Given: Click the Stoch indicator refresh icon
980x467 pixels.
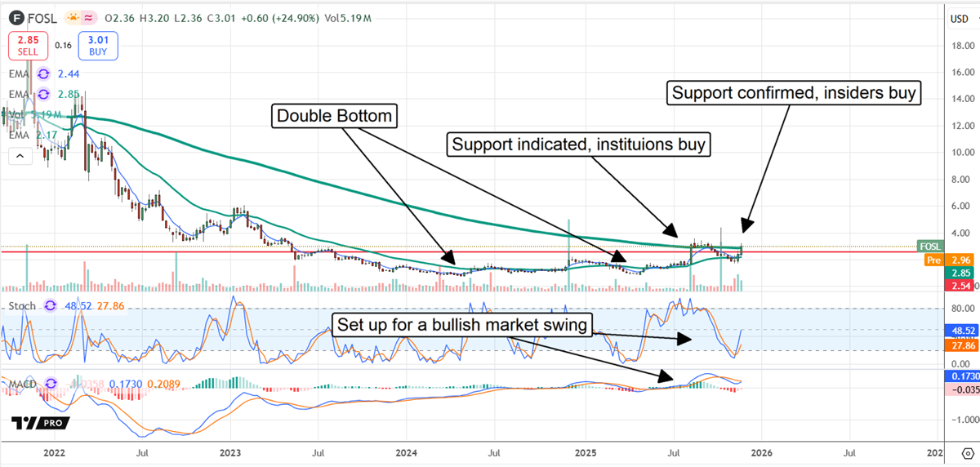Looking at the screenshot, I should pyautogui.click(x=51, y=306).
